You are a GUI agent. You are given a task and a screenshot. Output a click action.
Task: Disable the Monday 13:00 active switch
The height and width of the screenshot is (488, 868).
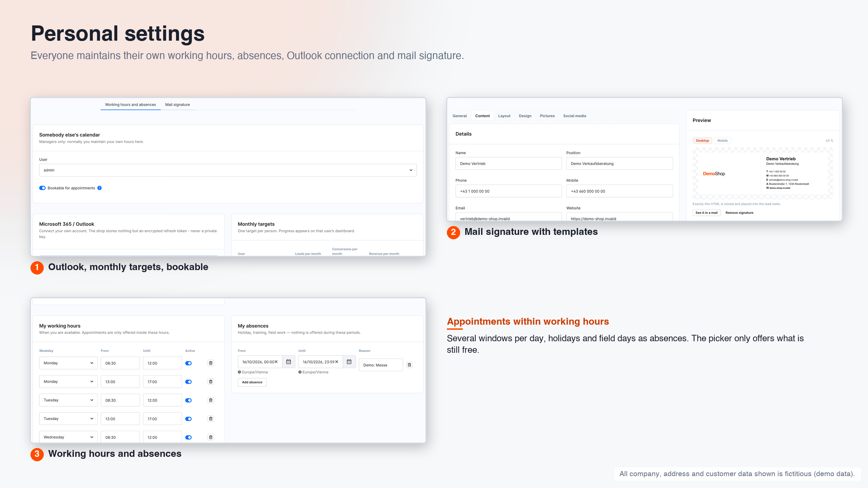pos(189,382)
